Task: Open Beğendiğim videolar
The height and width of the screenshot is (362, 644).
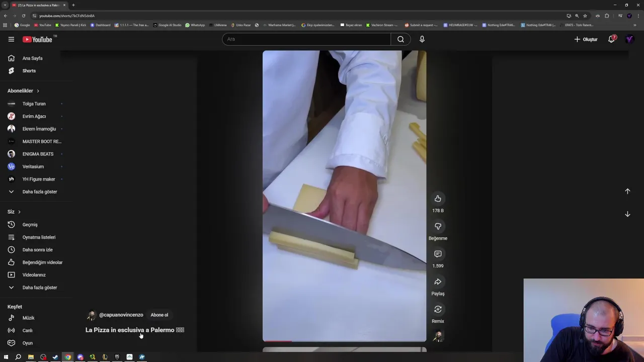Action: (42, 262)
